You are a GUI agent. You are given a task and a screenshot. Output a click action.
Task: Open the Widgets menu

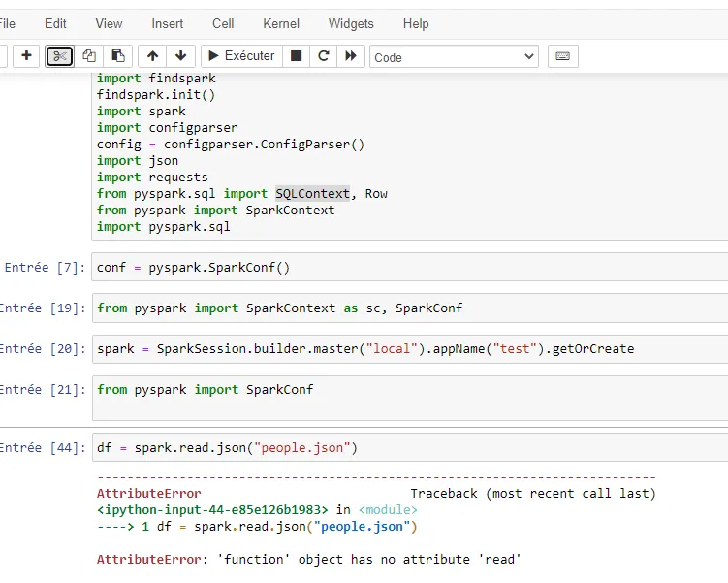point(351,23)
